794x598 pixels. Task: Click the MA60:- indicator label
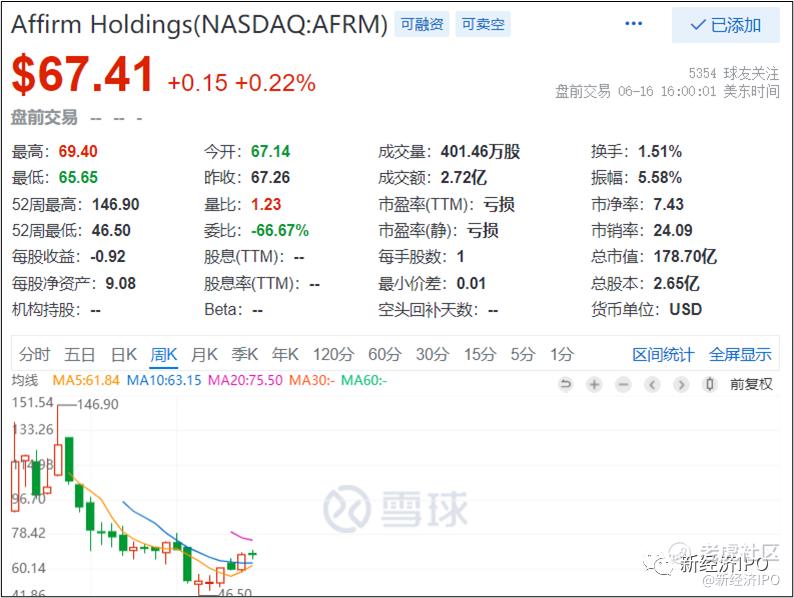[x=364, y=380]
